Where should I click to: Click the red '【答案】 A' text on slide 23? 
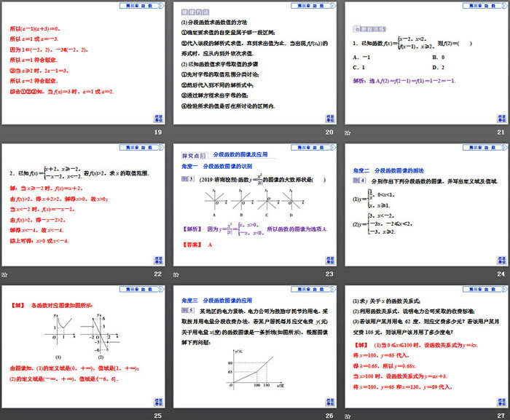197,245
